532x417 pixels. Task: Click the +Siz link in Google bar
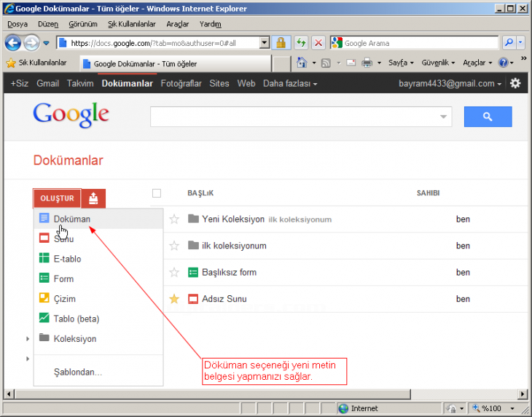tap(20, 83)
